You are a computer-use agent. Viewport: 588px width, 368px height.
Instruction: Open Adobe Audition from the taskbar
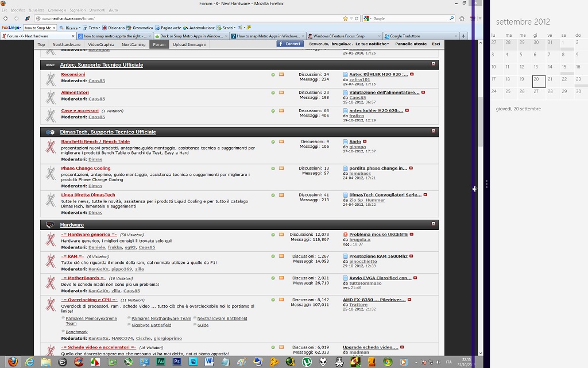[161, 362]
